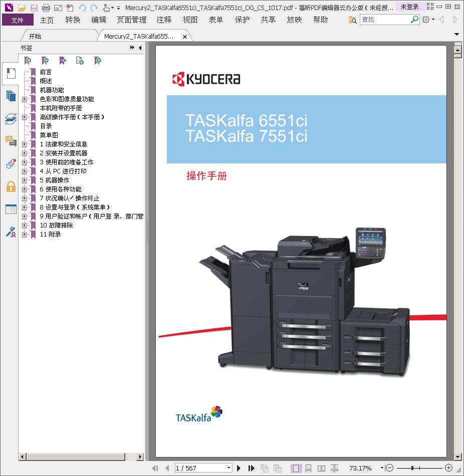Switch to continuous page view mode
This screenshot has height=476, width=464.
[308, 468]
